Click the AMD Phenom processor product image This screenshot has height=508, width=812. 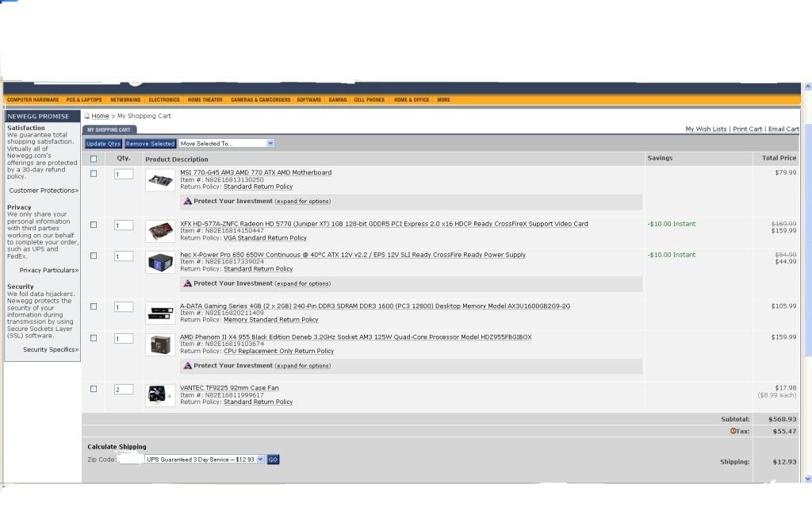(x=160, y=345)
